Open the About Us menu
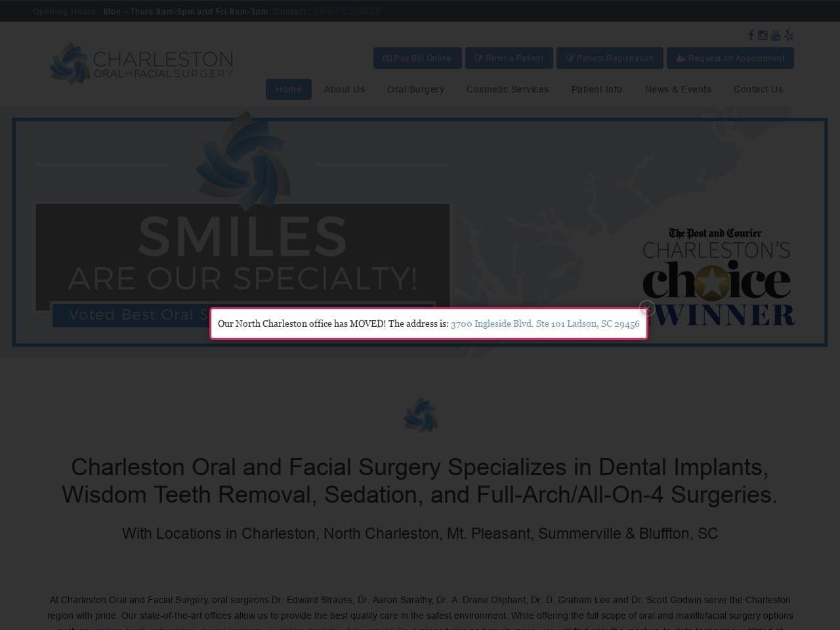 [x=345, y=89]
